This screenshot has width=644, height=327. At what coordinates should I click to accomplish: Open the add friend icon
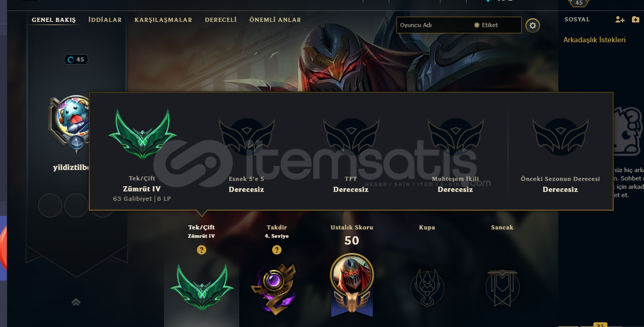tap(620, 19)
